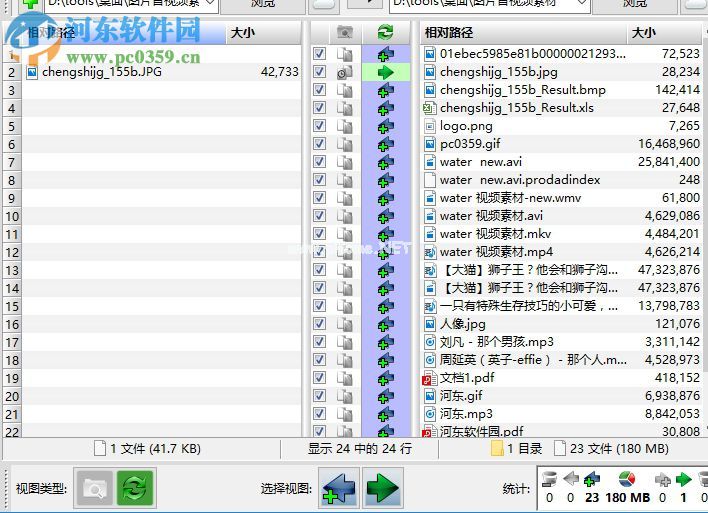Click the PDF icon of 文档1.pdf
The width and height of the screenshot is (708, 513).
[430, 378]
